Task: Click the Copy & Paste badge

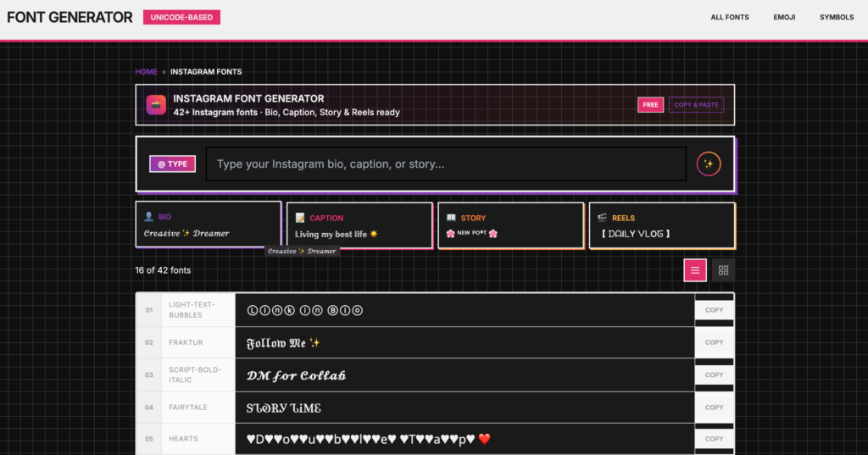Action: coord(697,105)
